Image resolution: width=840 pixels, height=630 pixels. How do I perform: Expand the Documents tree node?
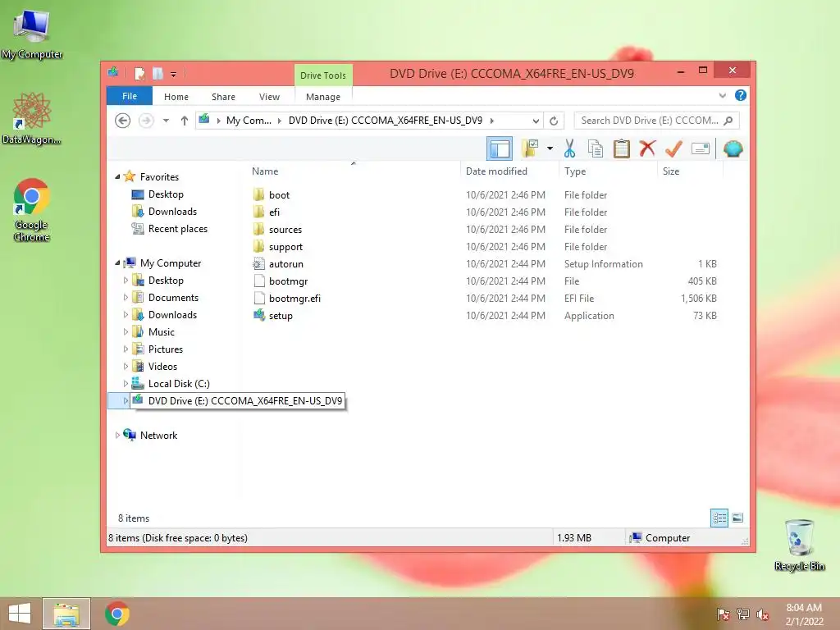[126, 297]
